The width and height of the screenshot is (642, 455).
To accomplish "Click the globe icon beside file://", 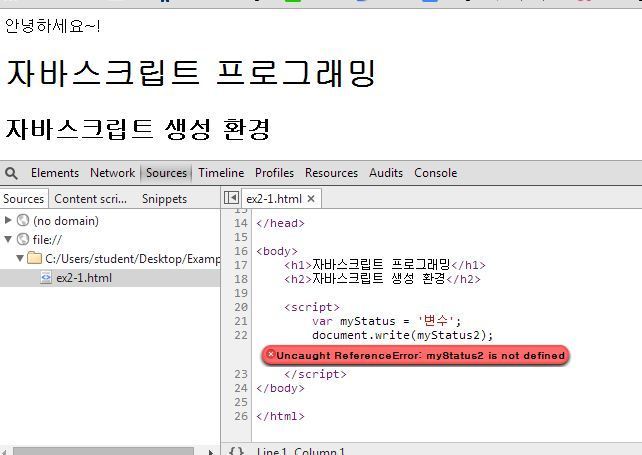I will coord(23,239).
